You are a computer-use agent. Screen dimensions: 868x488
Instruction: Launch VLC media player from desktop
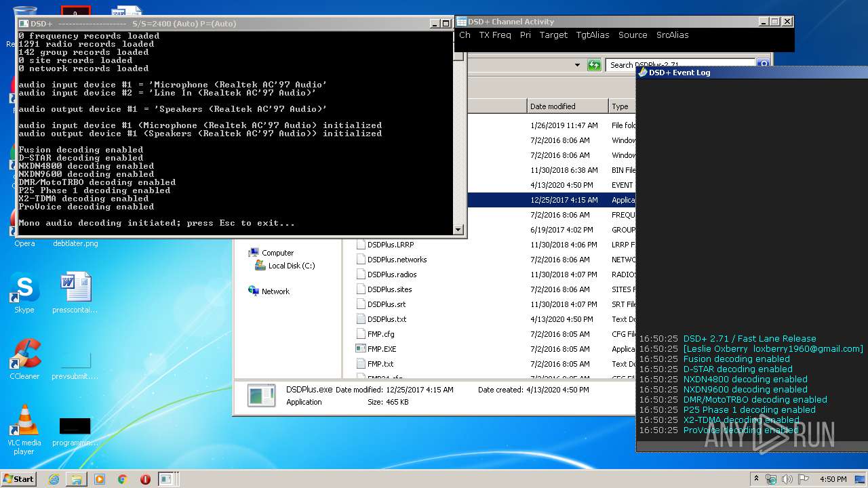[24, 430]
